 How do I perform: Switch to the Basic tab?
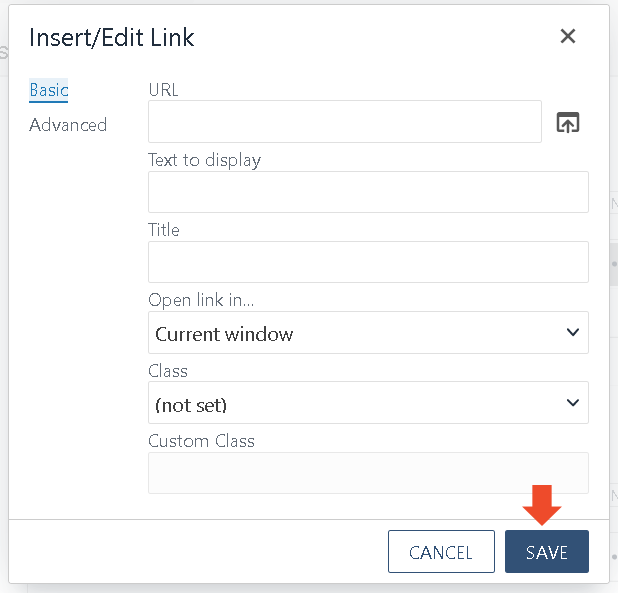coord(48,90)
